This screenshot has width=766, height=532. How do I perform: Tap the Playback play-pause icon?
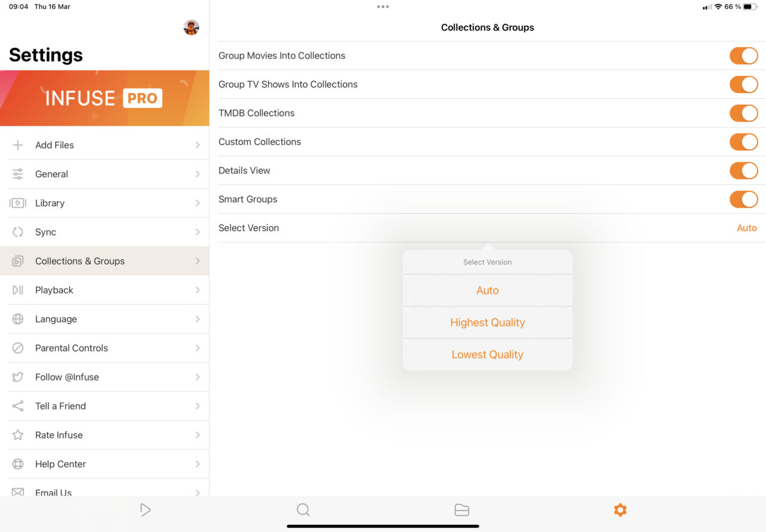pos(18,290)
